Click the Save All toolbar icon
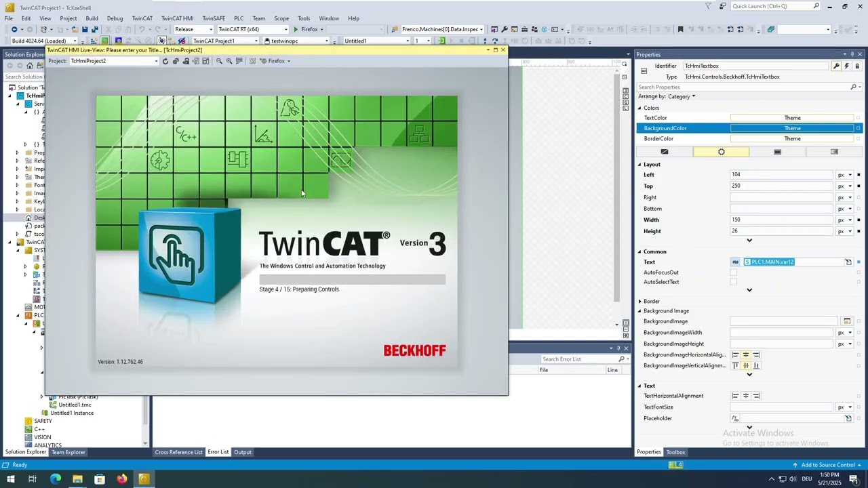Screen dimensions: 868x488 click(x=95, y=29)
